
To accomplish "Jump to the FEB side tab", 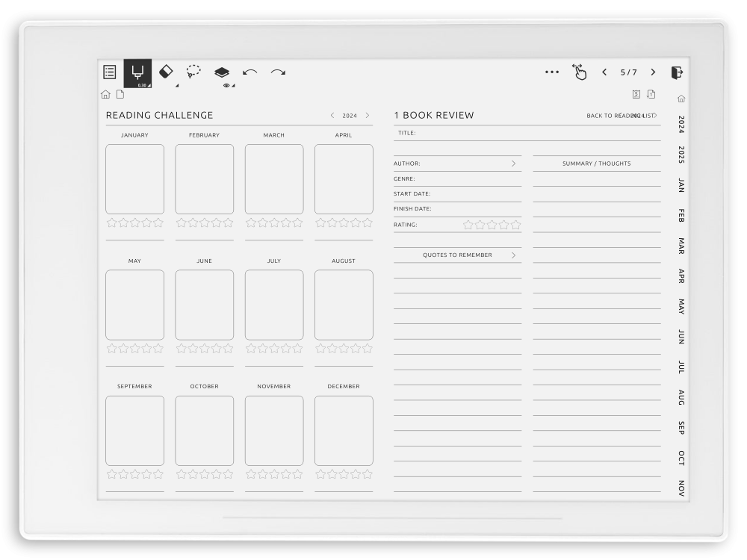I will [x=681, y=216].
